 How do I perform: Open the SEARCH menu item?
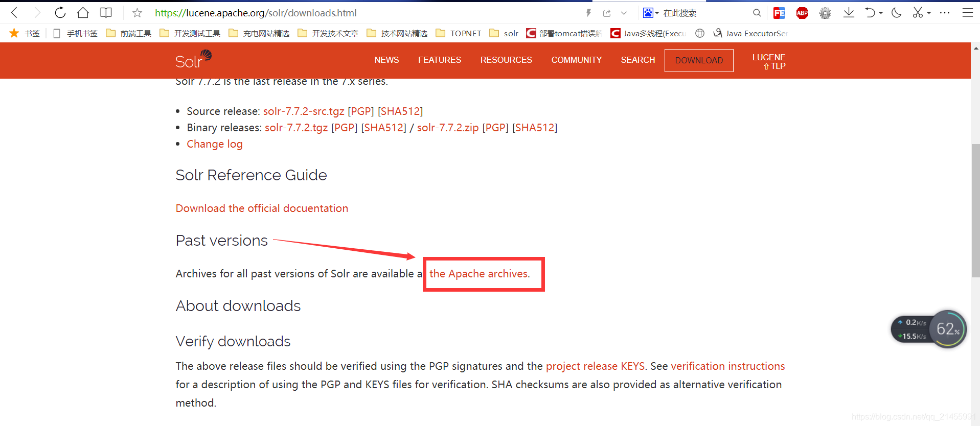[x=638, y=60]
